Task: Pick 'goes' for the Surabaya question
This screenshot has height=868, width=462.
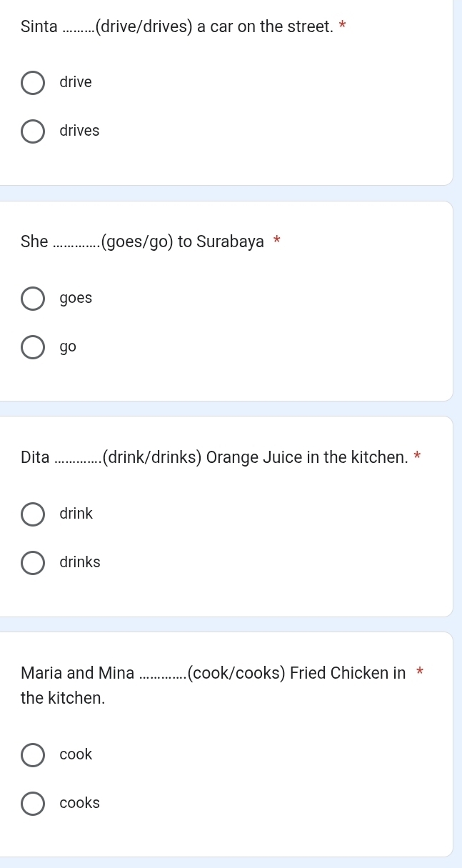Action: click(x=33, y=299)
